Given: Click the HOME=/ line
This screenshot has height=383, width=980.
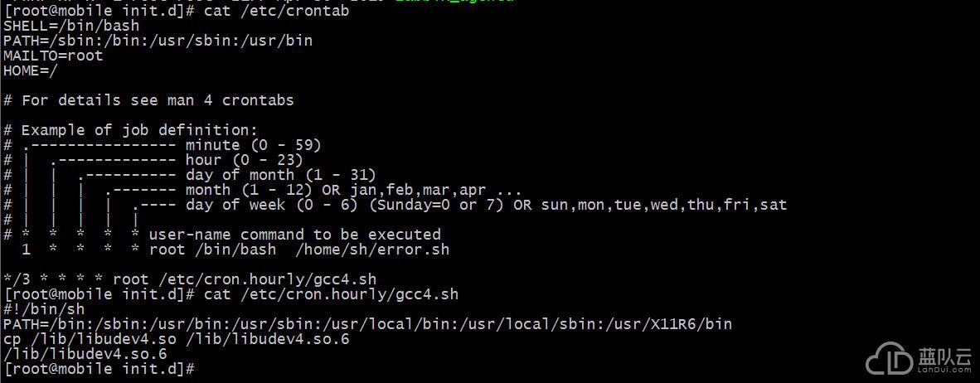Looking at the screenshot, I should tap(31, 71).
